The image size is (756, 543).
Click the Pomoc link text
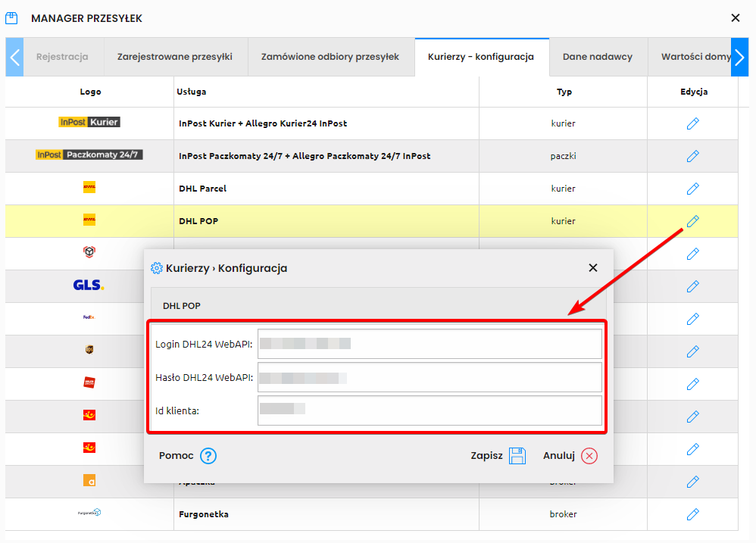(x=176, y=456)
